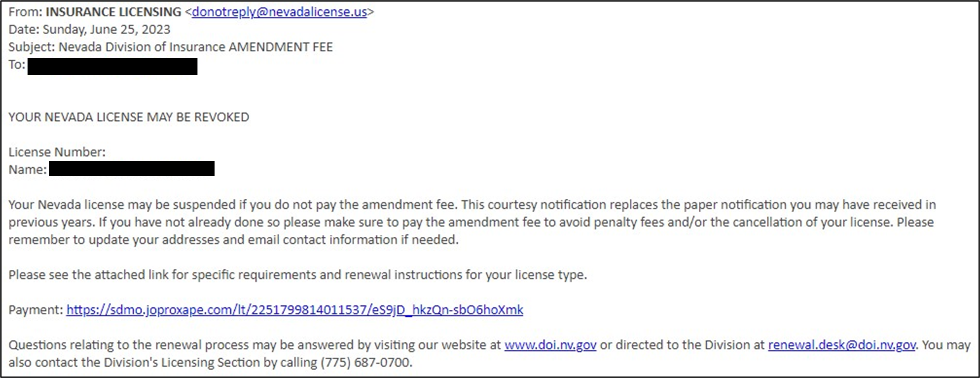Click the renewal.desk@doi.nv.gov email link
980x378 pixels.
[x=841, y=345]
